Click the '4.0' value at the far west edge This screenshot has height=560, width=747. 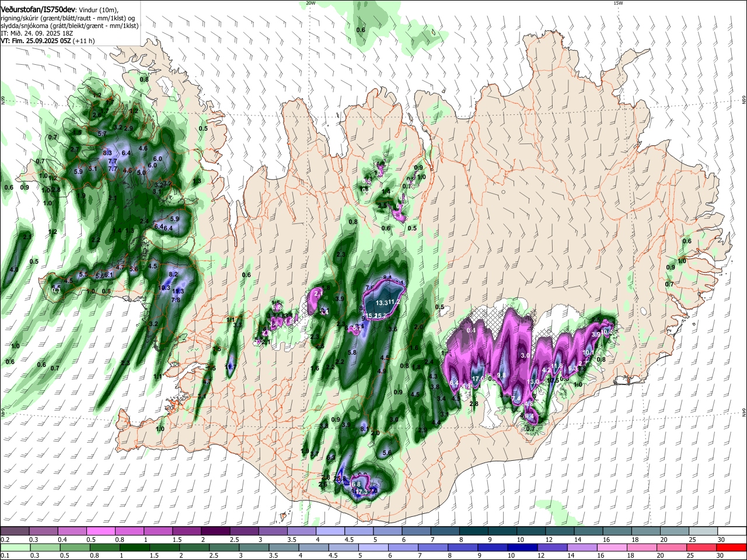pyautogui.click(x=14, y=269)
